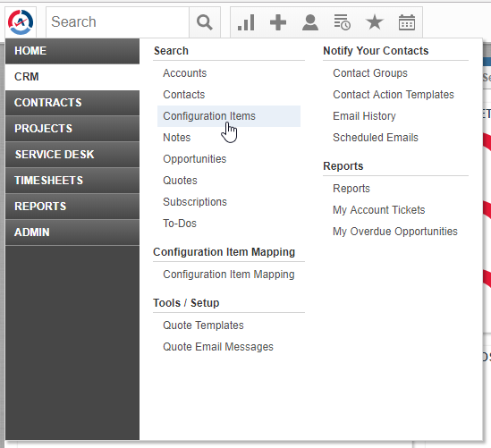Expand the SERVICE DESK menu section
Screen dimensions: 491x448
pyautogui.click(x=72, y=155)
